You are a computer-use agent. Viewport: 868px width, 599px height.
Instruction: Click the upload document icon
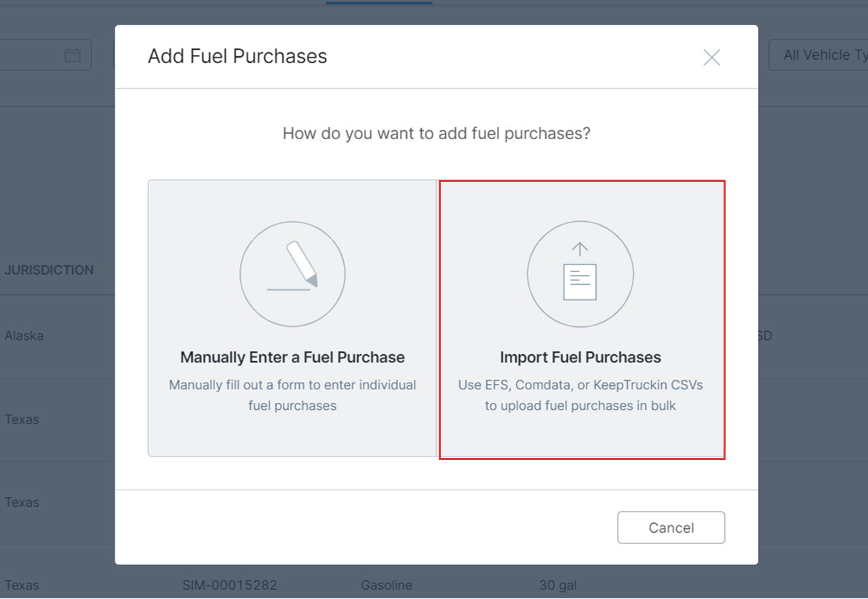pos(580,274)
